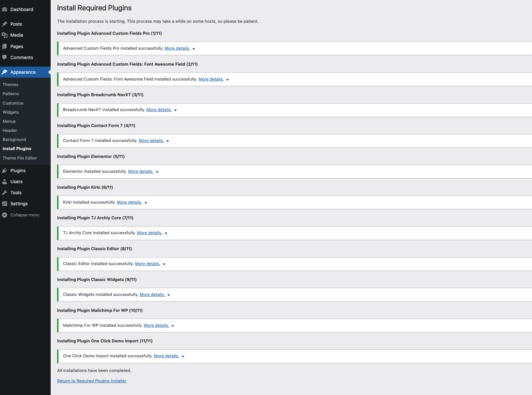Image resolution: width=532 pixels, height=395 pixels.
Task: Click the Users person icon
Action: (5, 182)
